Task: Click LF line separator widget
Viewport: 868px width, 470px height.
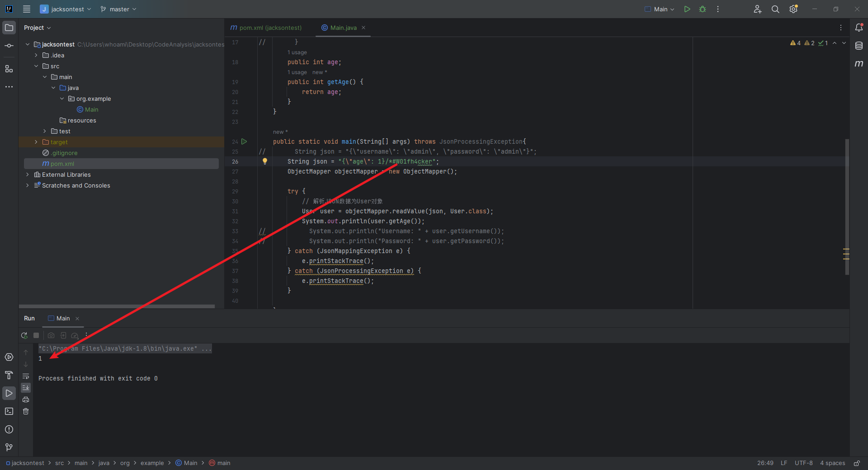Action: [x=784, y=463]
